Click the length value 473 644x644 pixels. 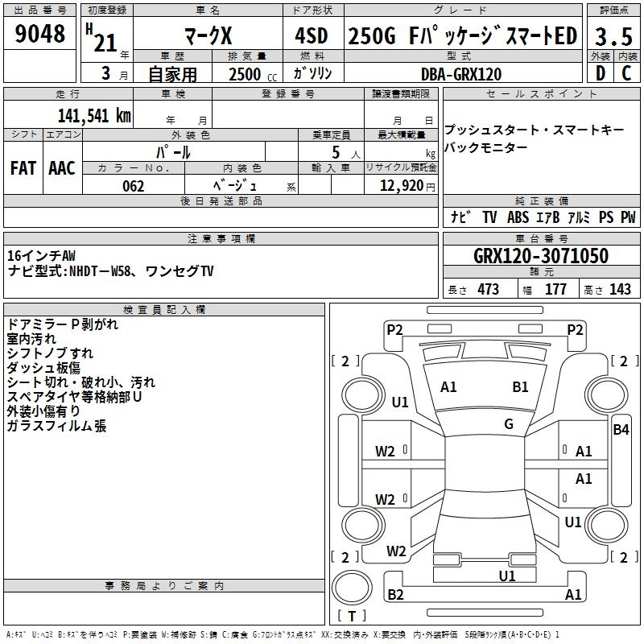tap(488, 290)
